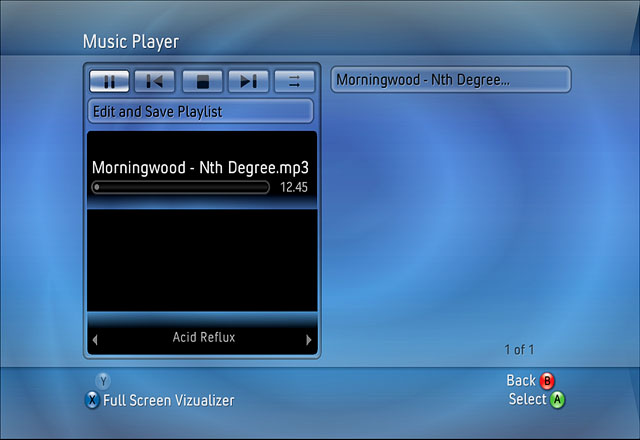
Task: Skip to the next track
Action: click(x=249, y=81)
